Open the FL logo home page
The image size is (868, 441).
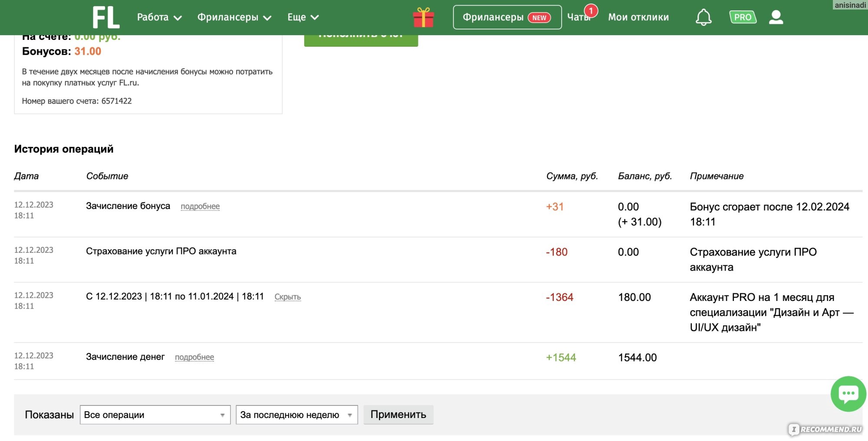(106, 17)
